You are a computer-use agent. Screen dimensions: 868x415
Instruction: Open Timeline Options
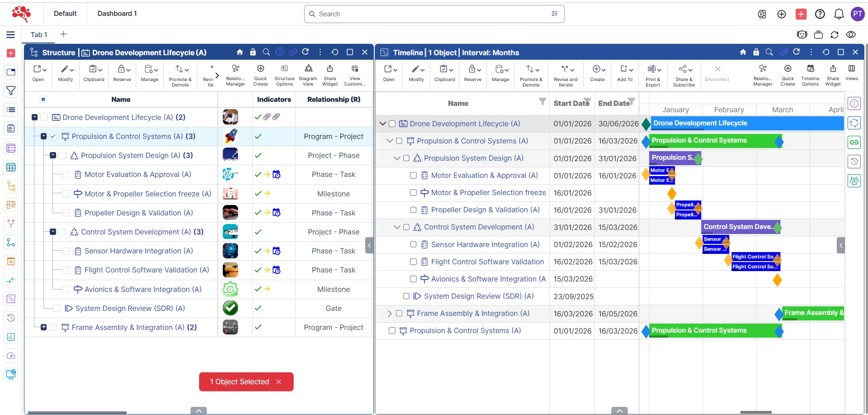810,74
